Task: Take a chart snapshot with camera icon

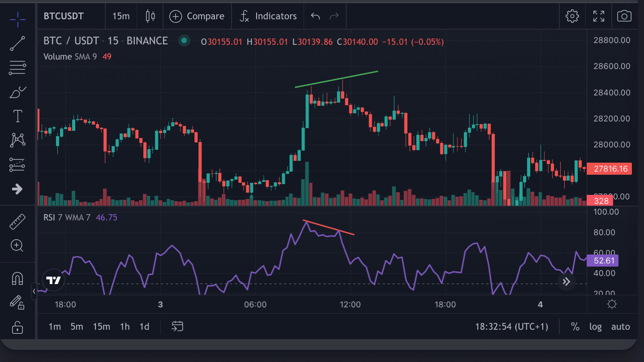Action: click(x=624, y=17)
